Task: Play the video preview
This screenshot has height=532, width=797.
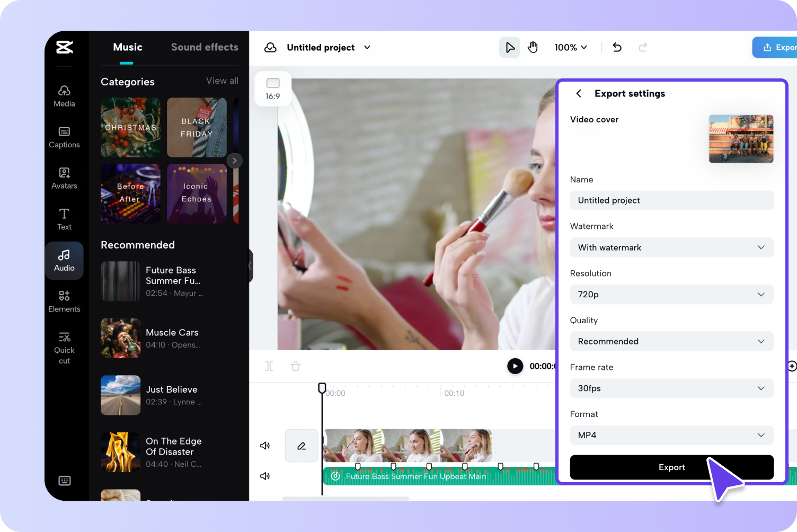Action: coord(515,366)
